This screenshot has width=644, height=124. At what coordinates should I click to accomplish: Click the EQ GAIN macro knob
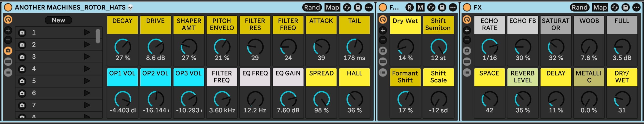pos(288,99)
